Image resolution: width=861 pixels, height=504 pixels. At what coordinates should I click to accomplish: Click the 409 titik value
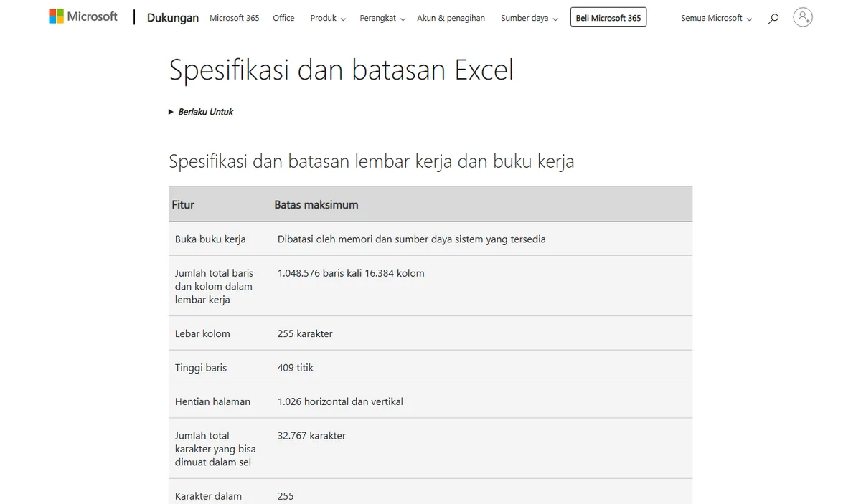[x=296, y=367]
